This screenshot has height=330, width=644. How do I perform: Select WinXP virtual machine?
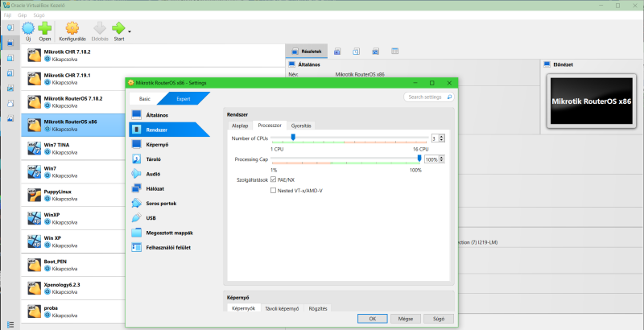tap(74, 218)
